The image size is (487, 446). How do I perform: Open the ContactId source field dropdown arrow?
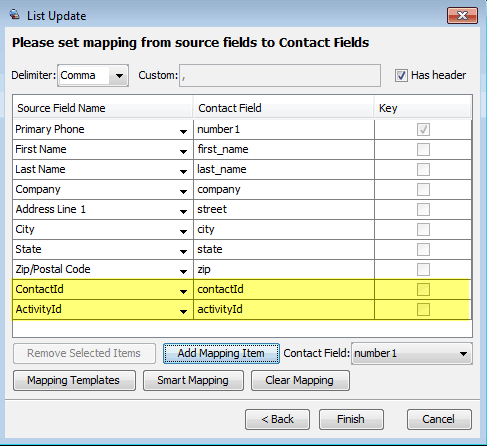pyautogui.click(x=183, y=292)
